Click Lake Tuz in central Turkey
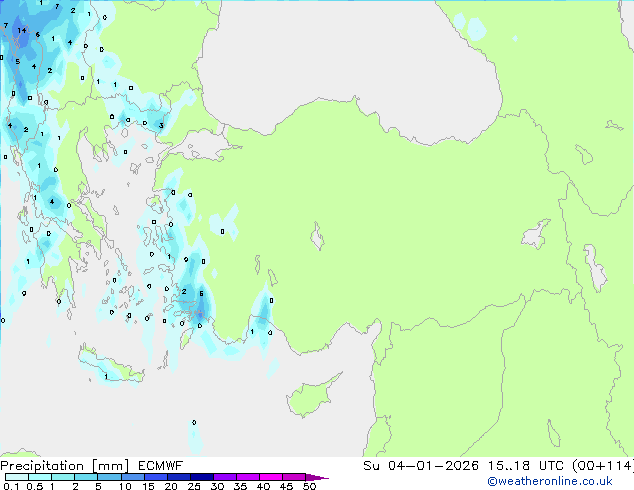The height and width of the screenshot is (490, 634). pos(319,238)
